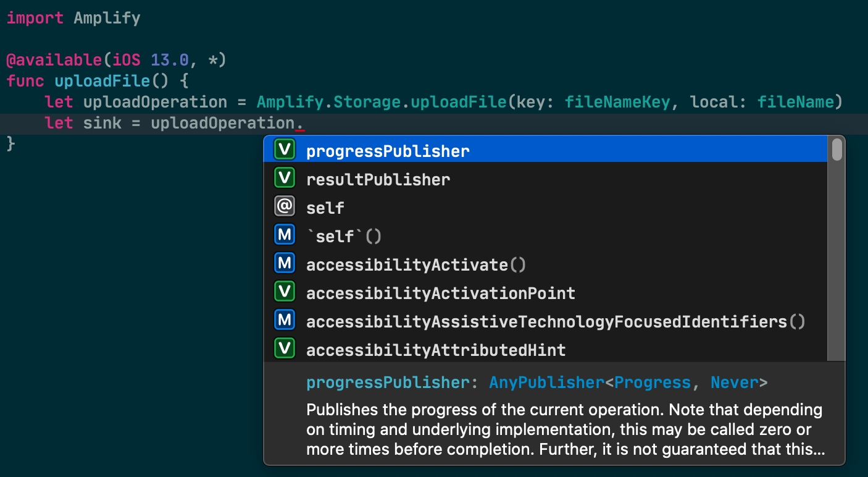Click the Progress type in the signature
The image size is (868, 477).
pyautogui.click(x=653, y=382)
